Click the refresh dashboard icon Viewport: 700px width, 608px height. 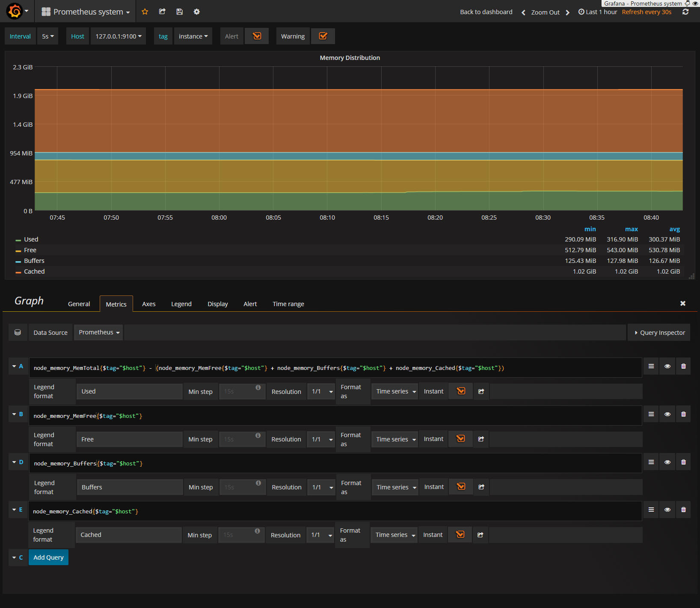pyautogui.click(x=685, y=12)
